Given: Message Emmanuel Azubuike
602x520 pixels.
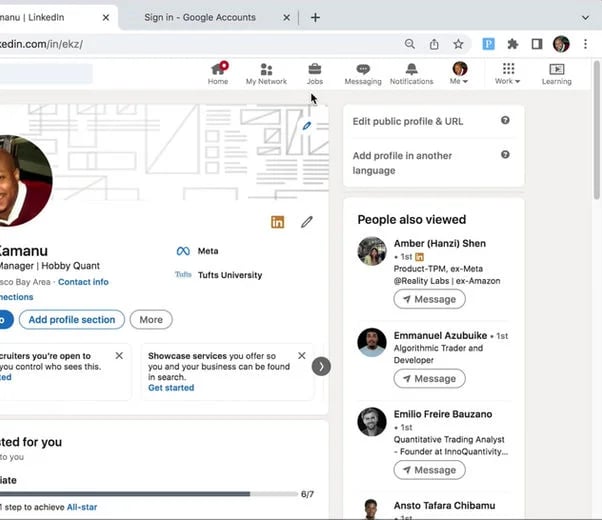Looking at the screenshot, I should [430, 379].
